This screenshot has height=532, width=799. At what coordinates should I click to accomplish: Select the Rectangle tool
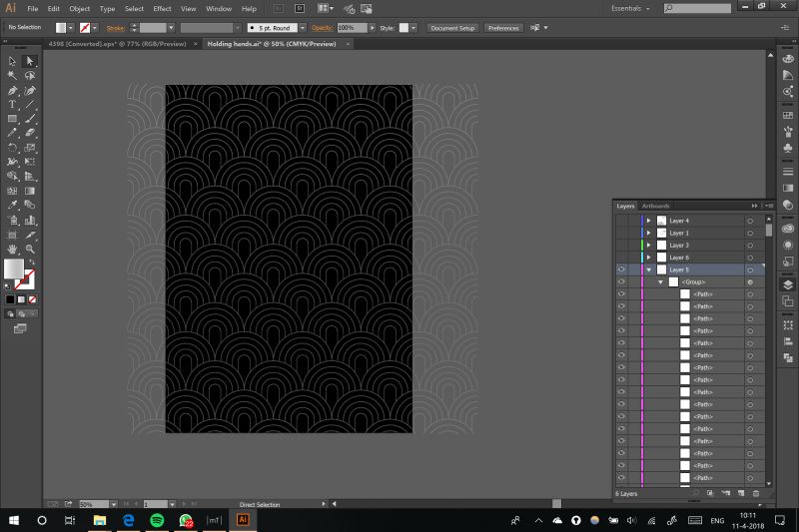pos(12,119)
